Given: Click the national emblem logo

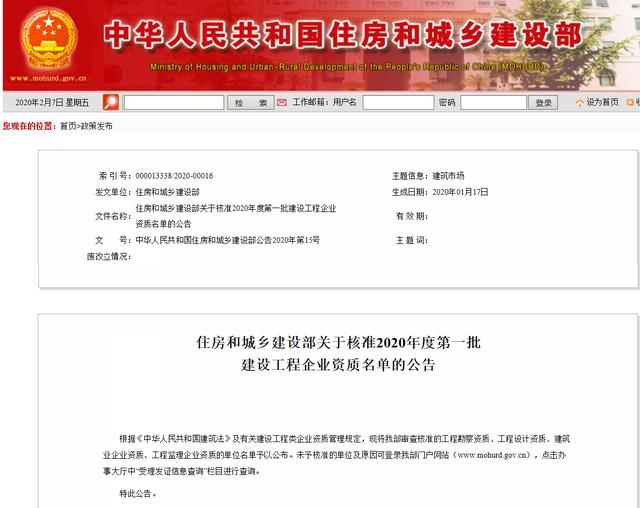Looking at the screenshot, I should pyautogui.click(x=49, y=39).
